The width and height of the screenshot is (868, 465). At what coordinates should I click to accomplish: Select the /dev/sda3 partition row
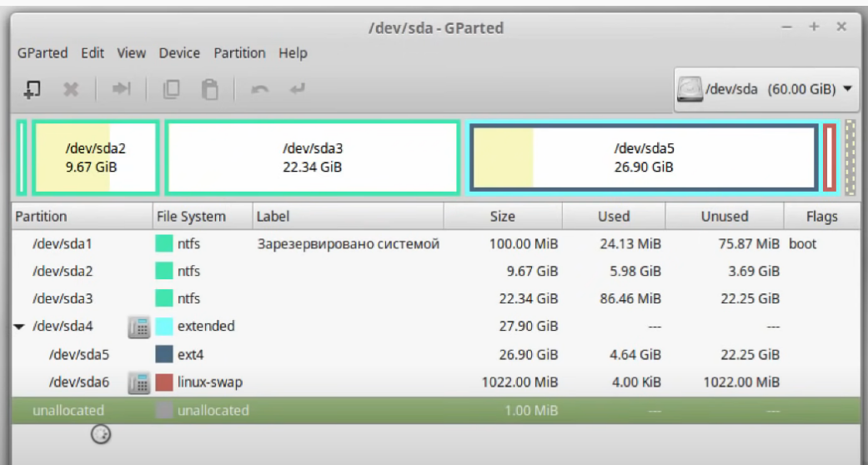point(435,299)
